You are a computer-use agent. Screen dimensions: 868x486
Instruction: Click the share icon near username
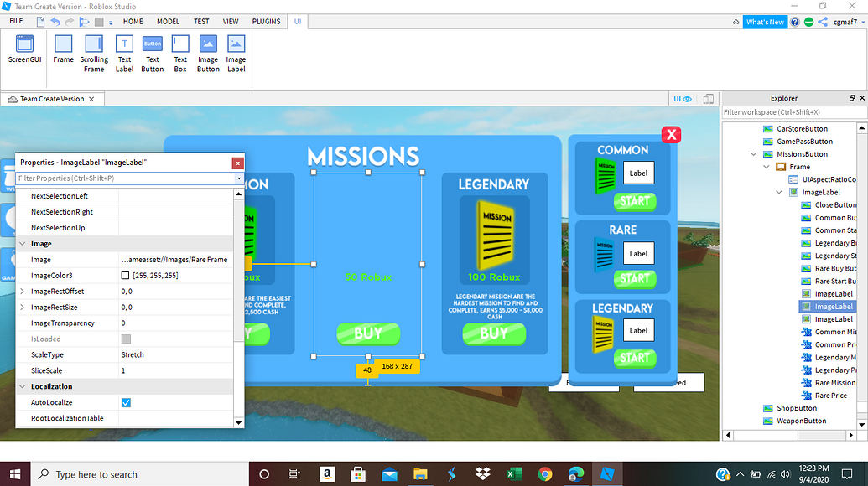[x=824, y=22]
